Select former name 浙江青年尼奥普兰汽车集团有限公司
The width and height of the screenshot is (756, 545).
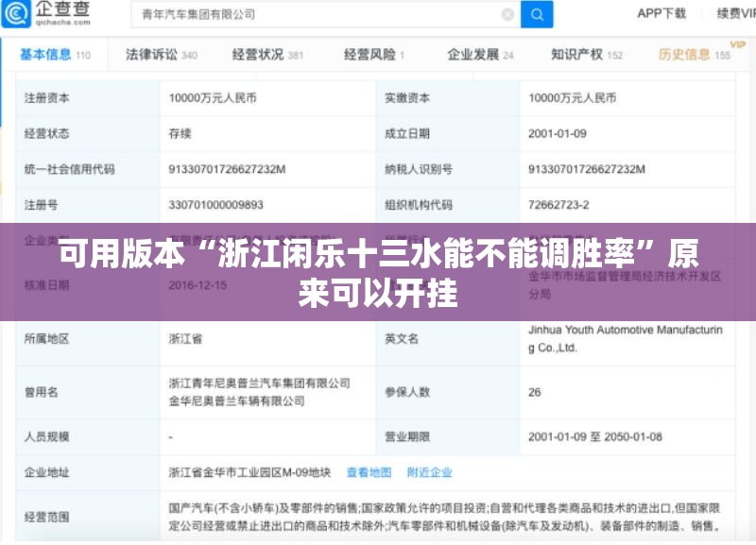(x=259, y=383)
